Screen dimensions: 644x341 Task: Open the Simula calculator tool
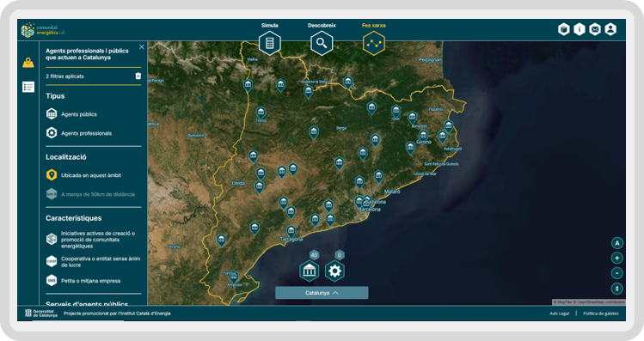[270, 43]
